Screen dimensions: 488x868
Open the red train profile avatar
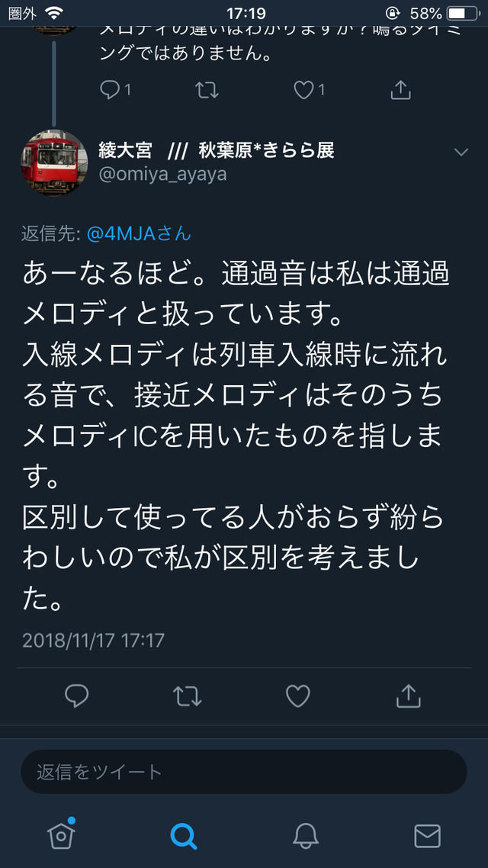(54, 162)
